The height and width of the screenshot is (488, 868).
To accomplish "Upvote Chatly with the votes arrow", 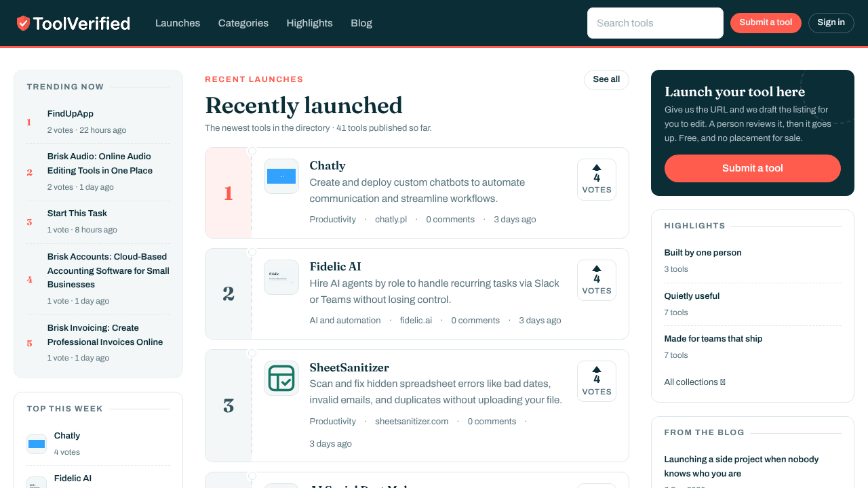I will 597,180.
